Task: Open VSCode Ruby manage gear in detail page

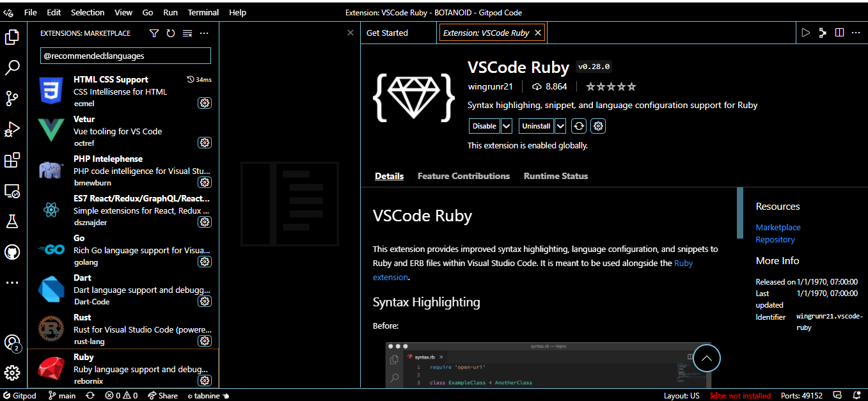Action: (x=597, y=126)
